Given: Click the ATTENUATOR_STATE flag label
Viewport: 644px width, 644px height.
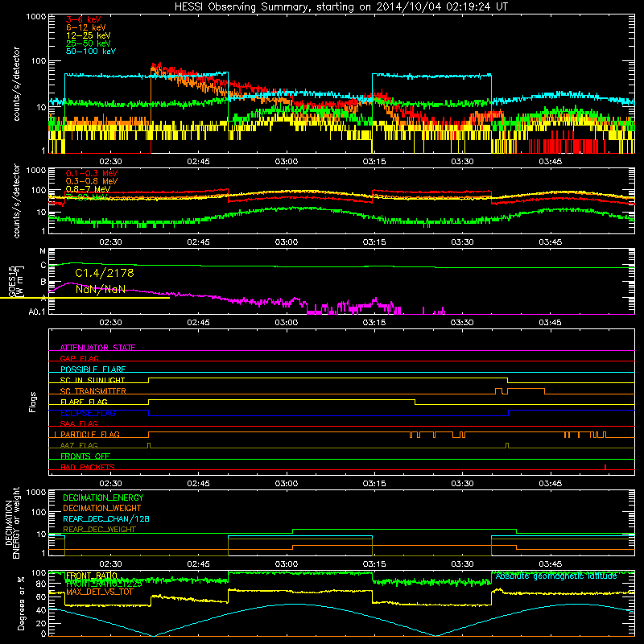Looking at the screenshot, I should [97, 348].
